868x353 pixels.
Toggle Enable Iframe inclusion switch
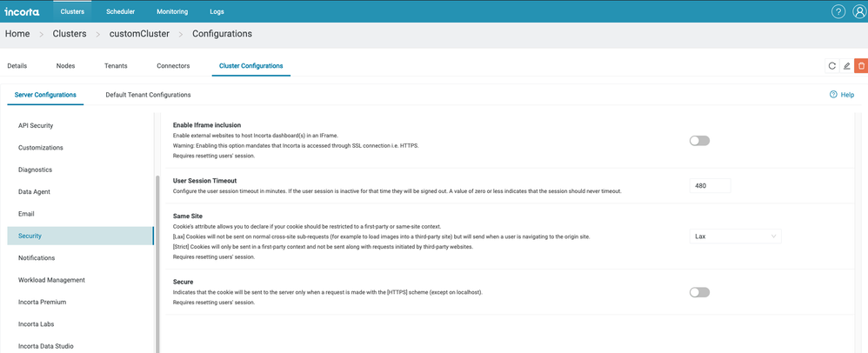point(699,140)
